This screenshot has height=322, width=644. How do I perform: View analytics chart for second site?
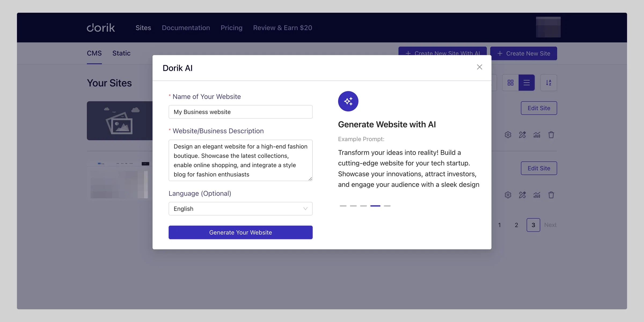point(537,195)
